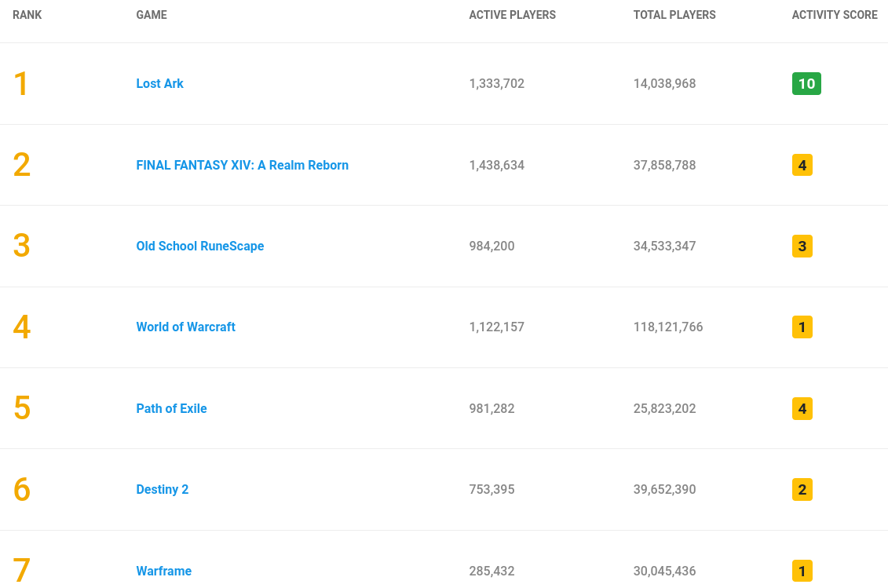Sort by the TOTAL PLAYERS column header
The height and width of the screenshot is (588, 888).
pyautogui.click(x=674, y=15)
